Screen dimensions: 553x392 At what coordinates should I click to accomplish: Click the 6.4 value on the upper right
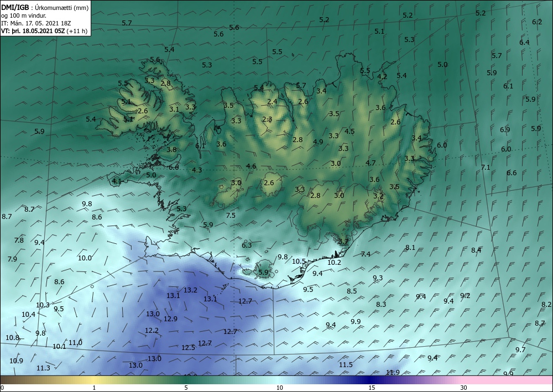524,43
